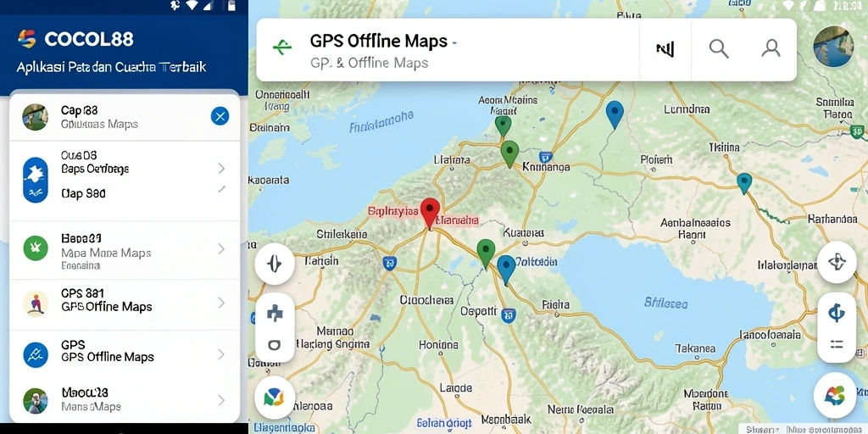Open the colorful maps logo button bottom-left
868x434 pixels.
[x=275, y=397]
